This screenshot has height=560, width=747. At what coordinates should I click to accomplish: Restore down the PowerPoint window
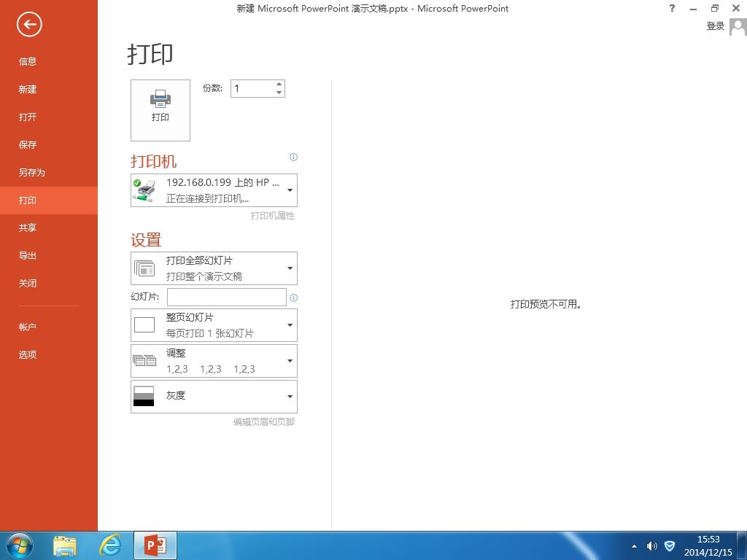pos(715,8)
